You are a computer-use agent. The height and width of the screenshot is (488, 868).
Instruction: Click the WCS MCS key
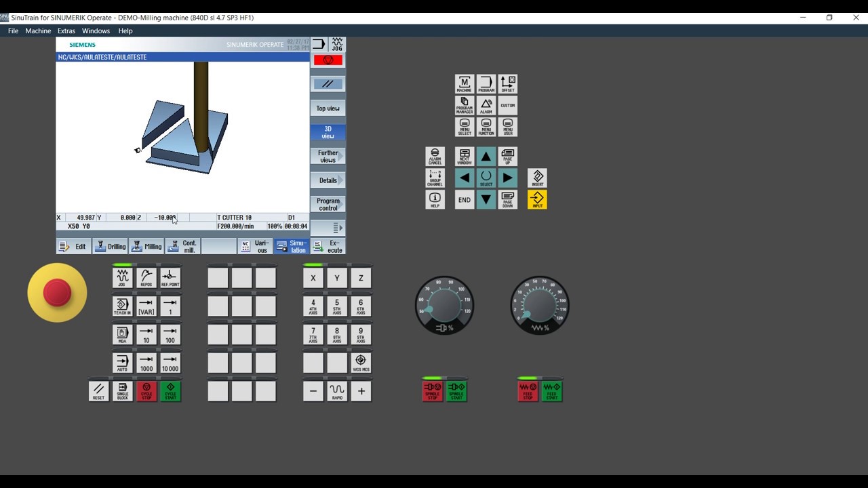361,363
